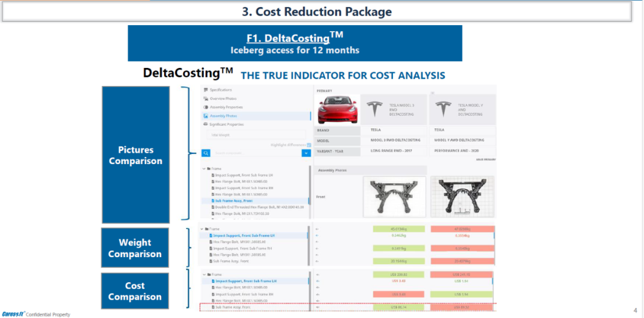Screen dimensions: 644x318
Task: Click the Total Weight input field
Action: tap(256, 134)
